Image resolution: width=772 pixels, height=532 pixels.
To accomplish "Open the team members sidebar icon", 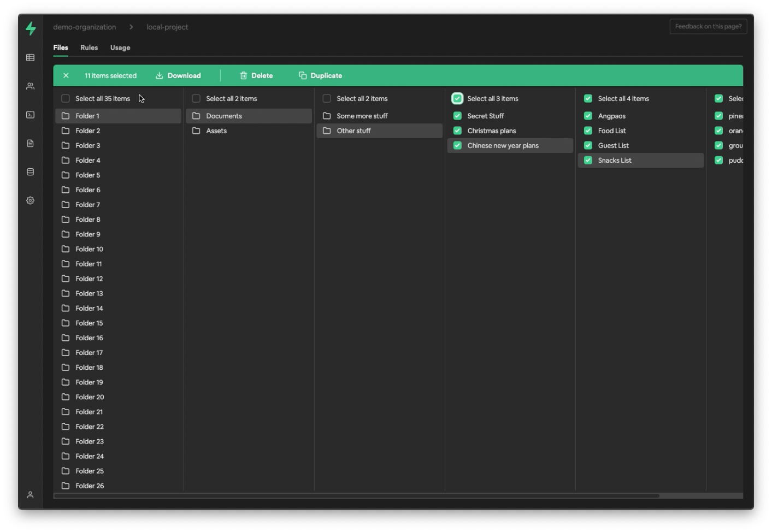I will coord(30,86).
